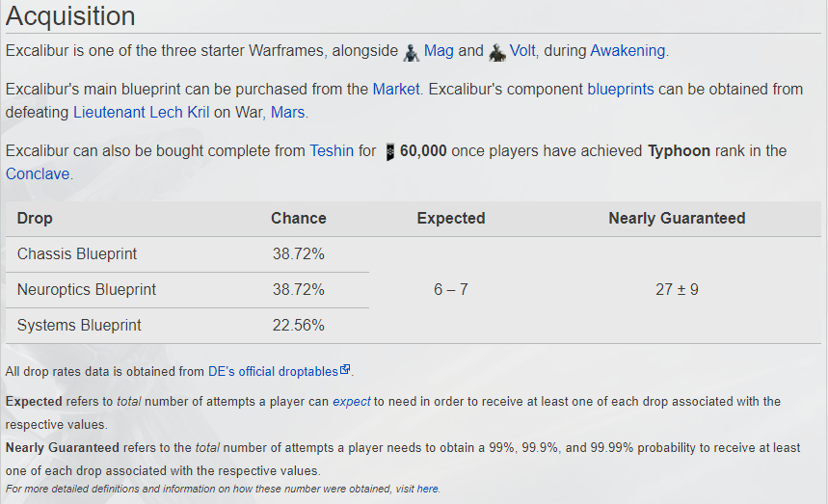Open the Market link

[396, 90]
